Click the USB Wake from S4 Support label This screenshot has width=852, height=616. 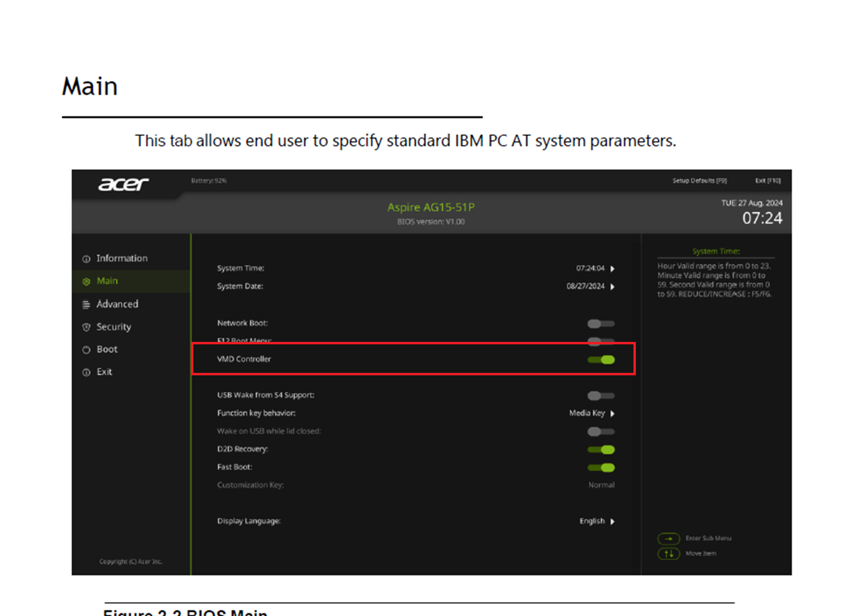pyautogui.click(x=266, y=395)
